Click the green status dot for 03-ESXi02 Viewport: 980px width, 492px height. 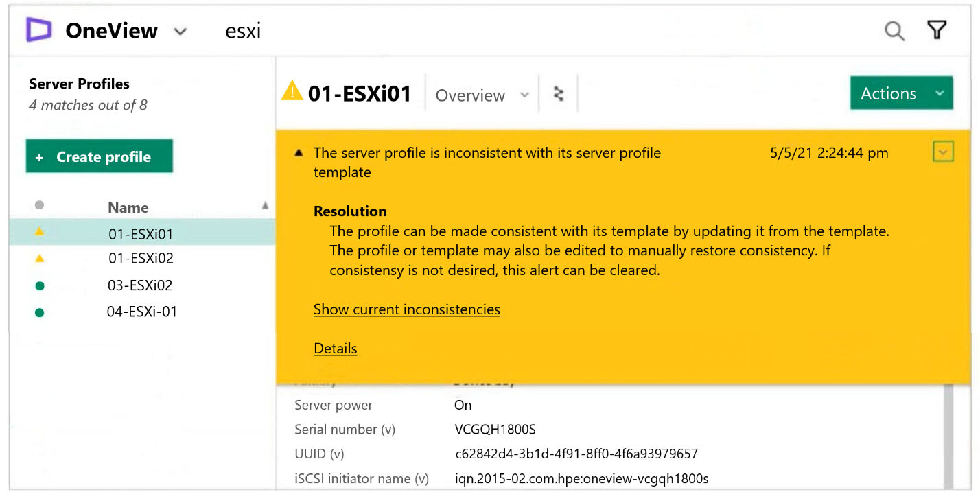pyautogui.click(x=39, y=286)
